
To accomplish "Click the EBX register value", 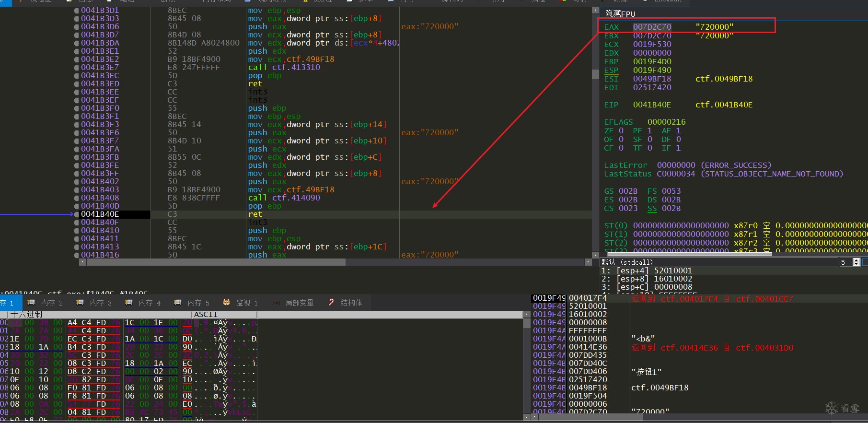I will pos(652,35).
